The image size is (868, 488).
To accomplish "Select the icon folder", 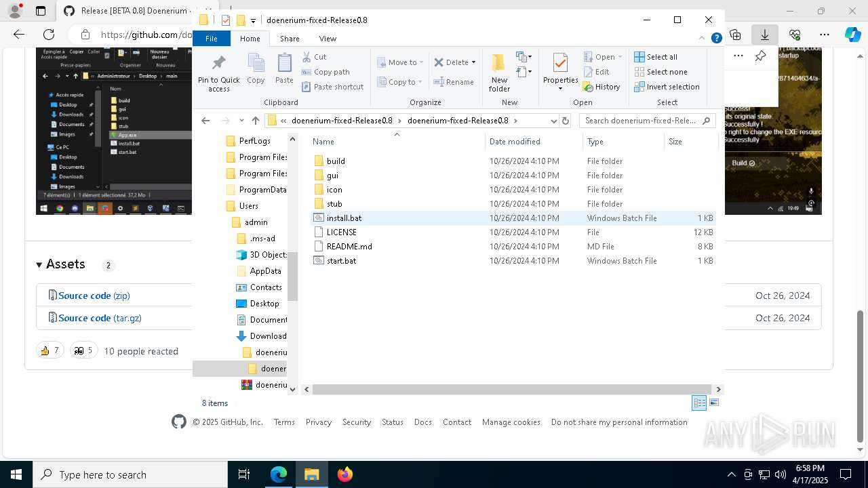I will (x=513, y=190).
